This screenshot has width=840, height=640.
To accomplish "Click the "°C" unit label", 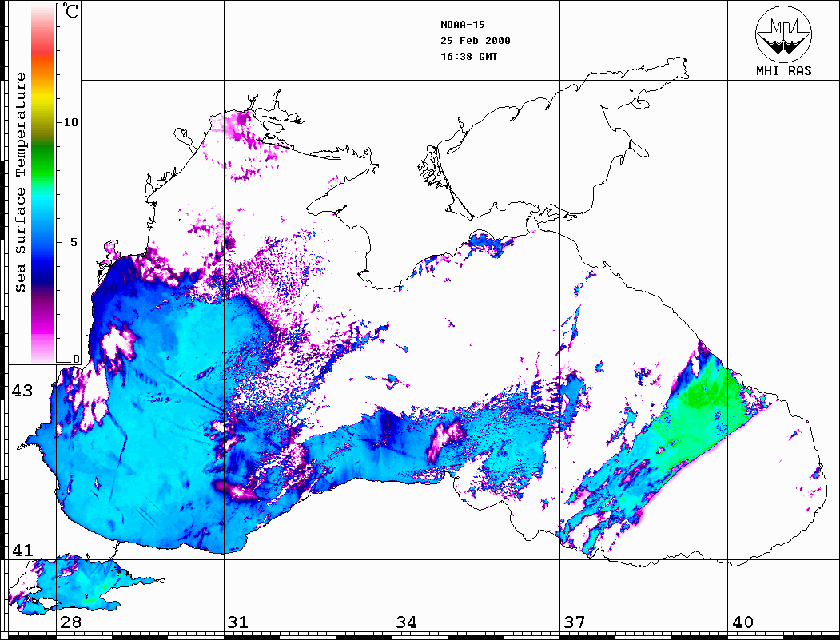I will (70, 10).
